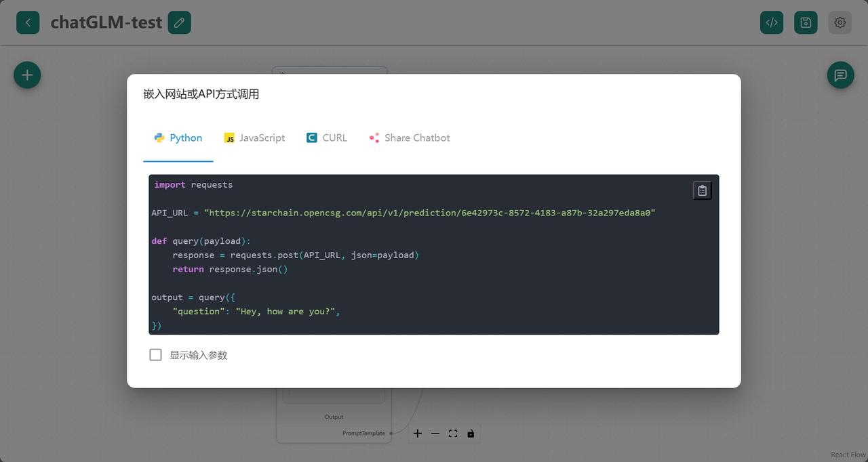868x462 pixels.
Task: Click the requests.post code line
Action: coord(296,255)
